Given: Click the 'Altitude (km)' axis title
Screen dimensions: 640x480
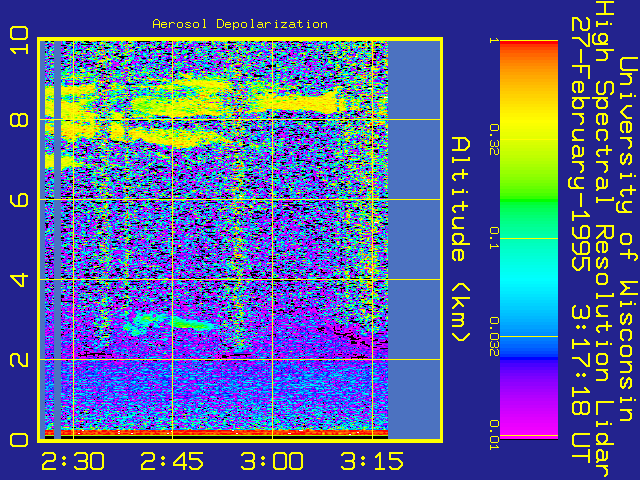Looking at the screenshot, I should tap(461, 239).
